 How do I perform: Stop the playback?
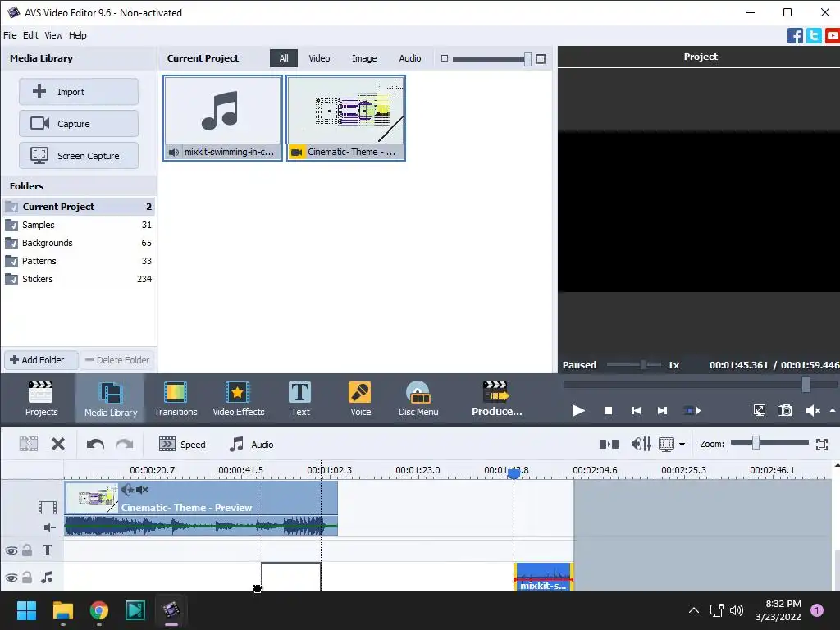click(x=608, y=410)
